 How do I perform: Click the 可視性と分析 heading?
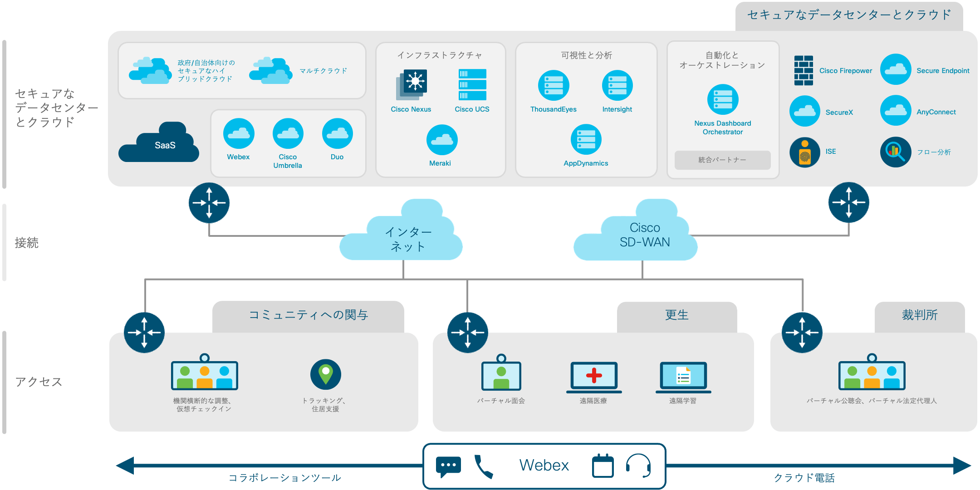point(586,55)
